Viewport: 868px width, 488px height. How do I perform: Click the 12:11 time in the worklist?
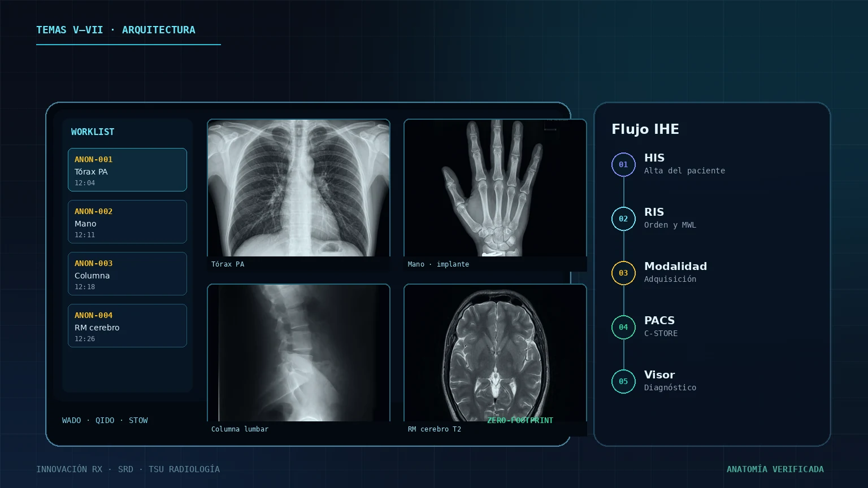tap(85, 235)
